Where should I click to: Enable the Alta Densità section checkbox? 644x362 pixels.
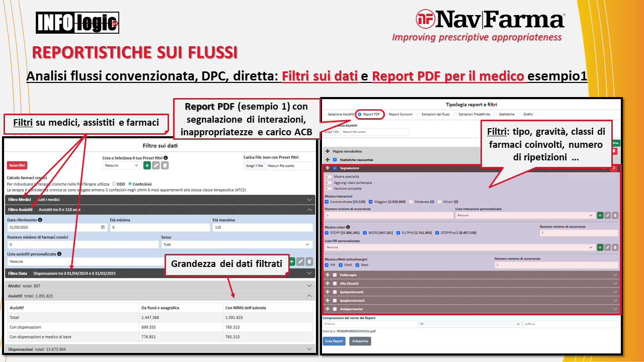[x=335, y=284]
